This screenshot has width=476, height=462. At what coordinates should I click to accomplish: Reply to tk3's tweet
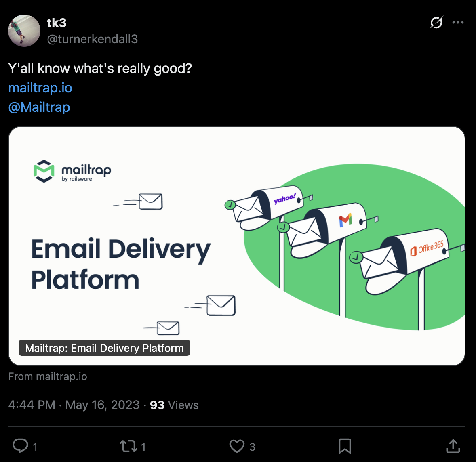[x=21, y=446]
